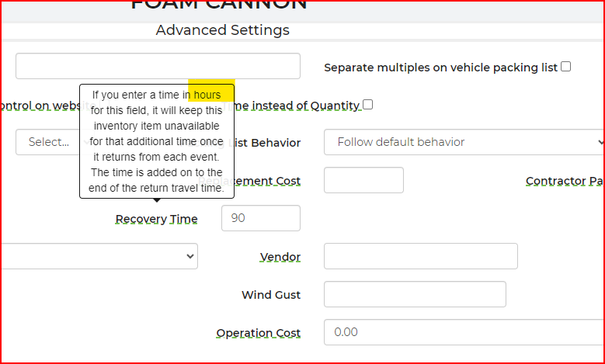
Task: Focus the Operation Cost field showing 0.00
Action: (464, 332)
